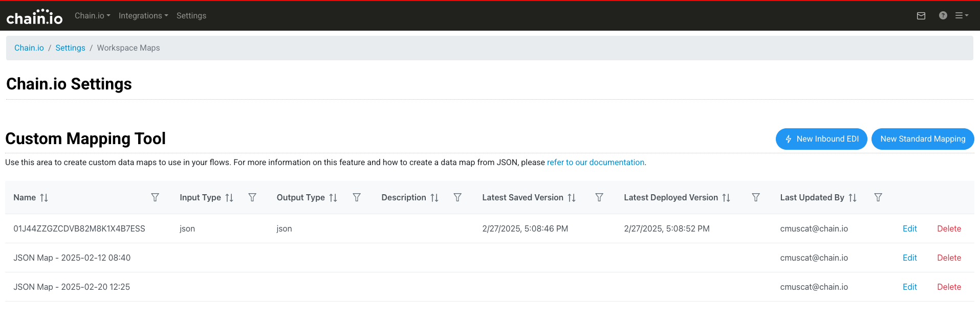The height and width of the screenshot is (323, 980).
Task: Edit the 01J44ZZGZCDVB82M8K1X4B7ESS map
Action: (909, 229)
